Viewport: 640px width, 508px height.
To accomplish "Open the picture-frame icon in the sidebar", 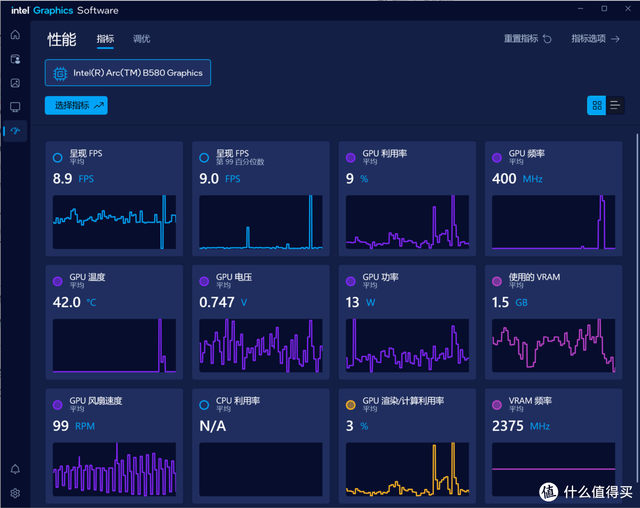I will 15,83.
